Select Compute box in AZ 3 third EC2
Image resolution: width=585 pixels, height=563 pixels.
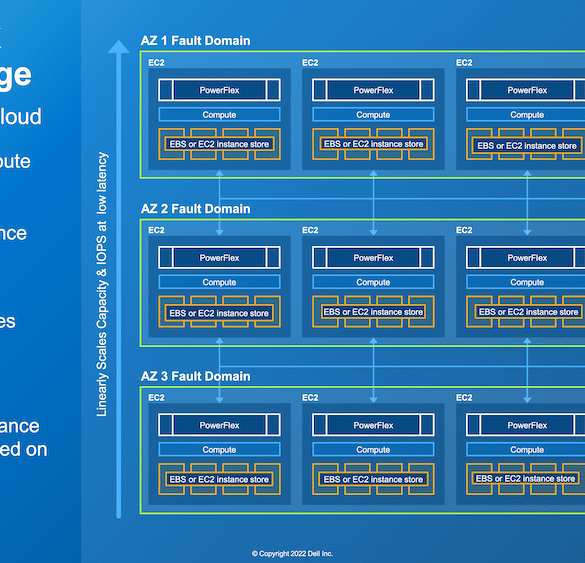coord(526,450)
